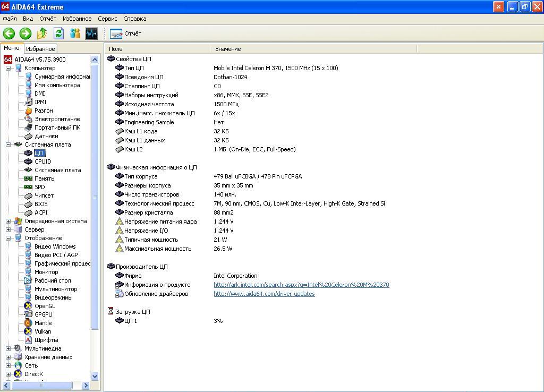Click tree scrollbar down arrow
Screen dimensions: 544x392
[x=95, y=376]
